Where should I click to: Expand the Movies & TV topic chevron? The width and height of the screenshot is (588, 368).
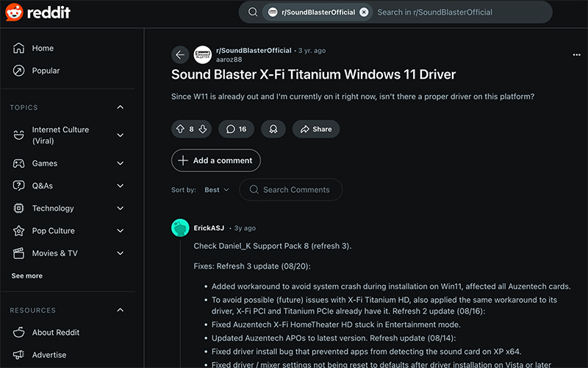[120, 253]
